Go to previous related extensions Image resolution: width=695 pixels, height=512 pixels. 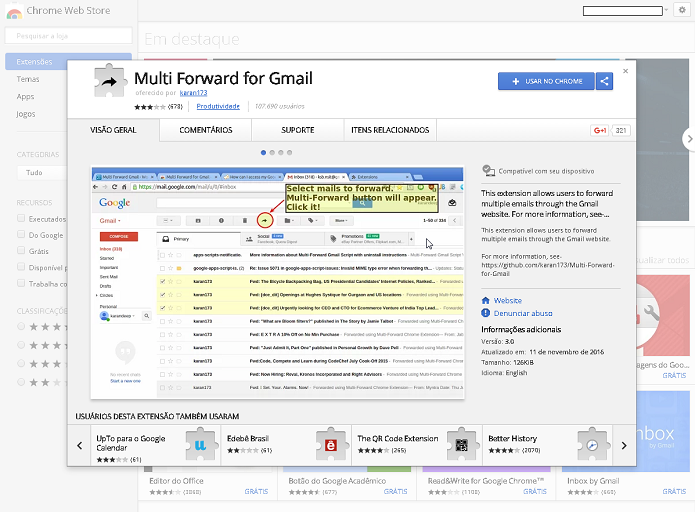pos(79,446)
